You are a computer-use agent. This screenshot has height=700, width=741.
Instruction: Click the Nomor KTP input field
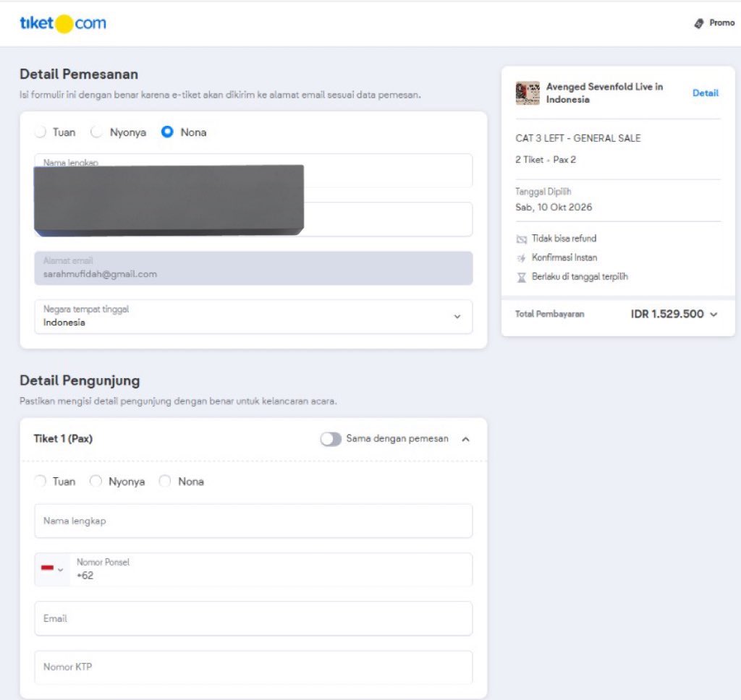pos(253,667)
